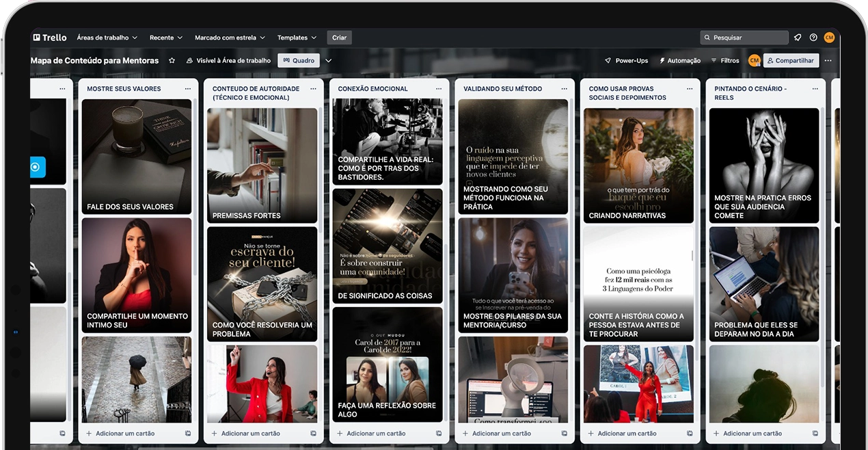Expand Marcado com estrela menu
The height and width of the screenshot is (450, 868).
(231, 38)
